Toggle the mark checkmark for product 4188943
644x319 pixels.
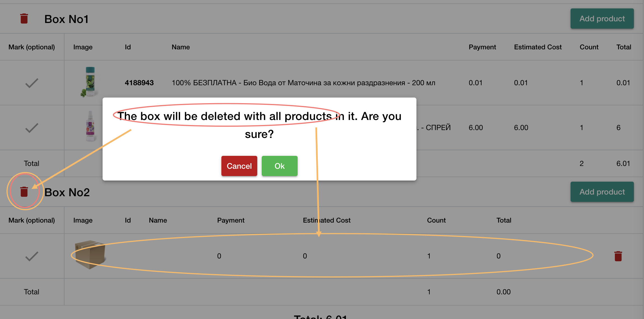tap(32, 83)
